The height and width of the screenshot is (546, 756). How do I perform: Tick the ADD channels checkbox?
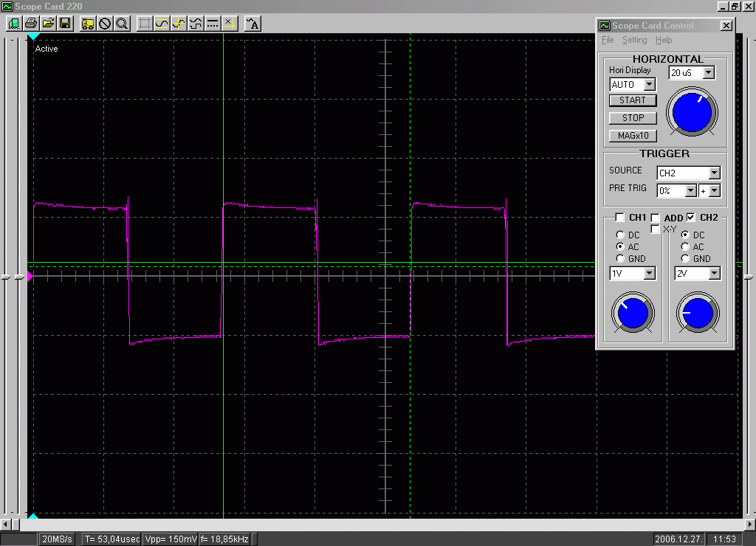(x=656, y=218)
